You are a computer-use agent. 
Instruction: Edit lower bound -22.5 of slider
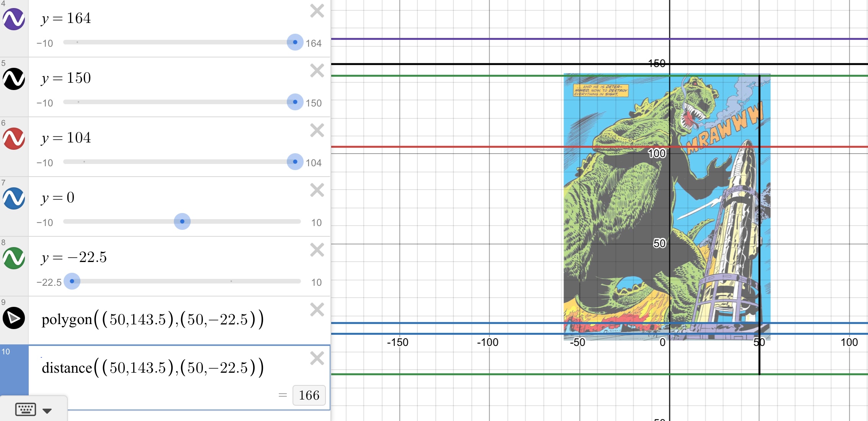click(49, 282)
